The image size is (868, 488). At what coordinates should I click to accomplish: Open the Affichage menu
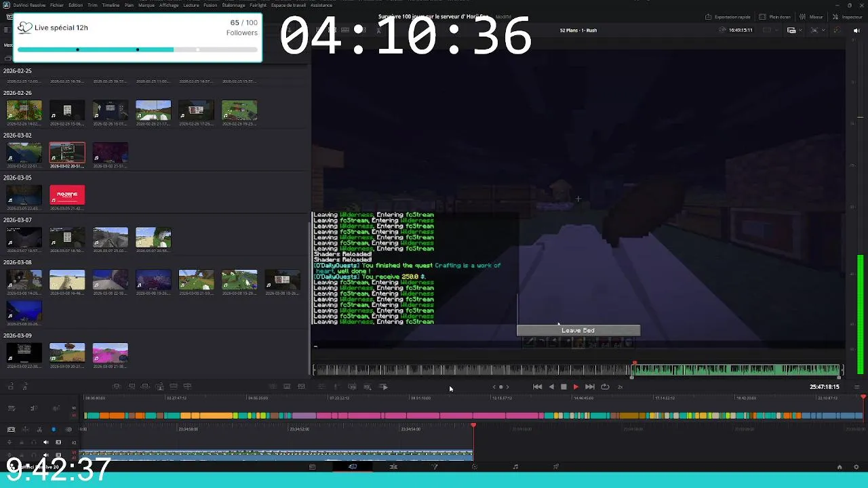169,5
